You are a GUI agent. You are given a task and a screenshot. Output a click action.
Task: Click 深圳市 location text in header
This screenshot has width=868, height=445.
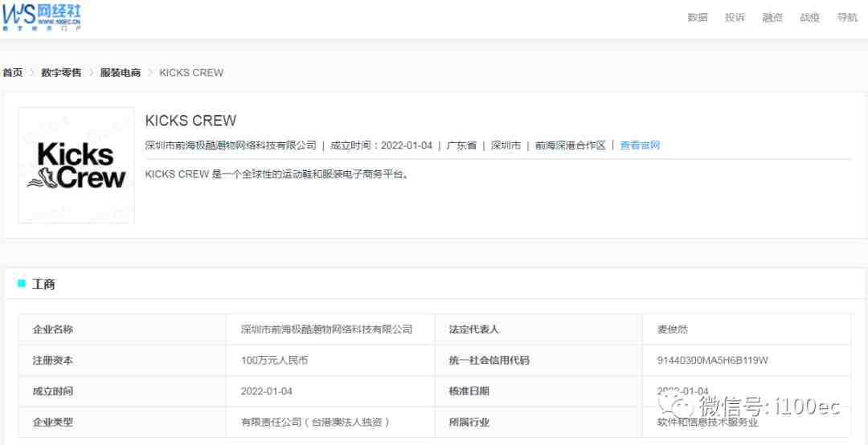tap(506, 145)
